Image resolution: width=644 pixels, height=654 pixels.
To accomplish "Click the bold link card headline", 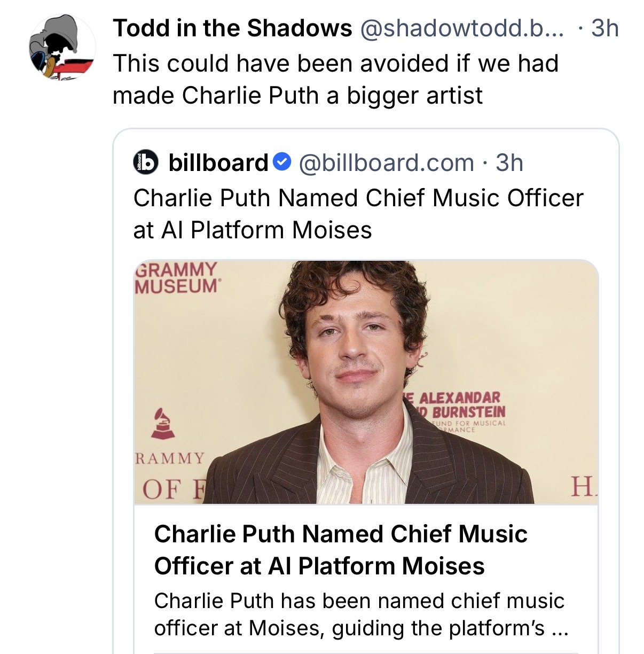I will (341, 550).
